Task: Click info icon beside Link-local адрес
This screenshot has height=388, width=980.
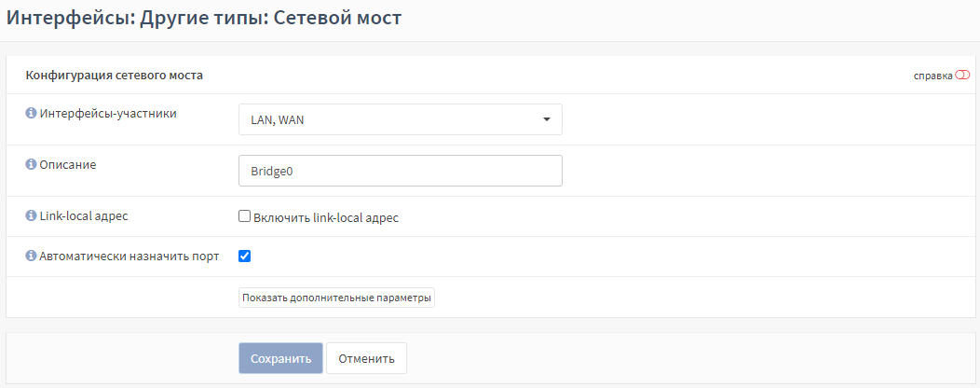Action: [x=31, y=215]
